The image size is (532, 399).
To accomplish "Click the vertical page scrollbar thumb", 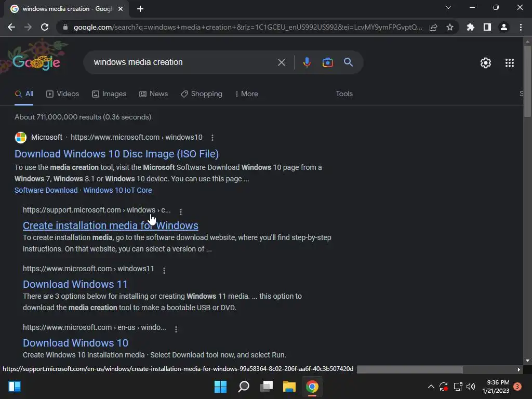I will coord(527,82).
